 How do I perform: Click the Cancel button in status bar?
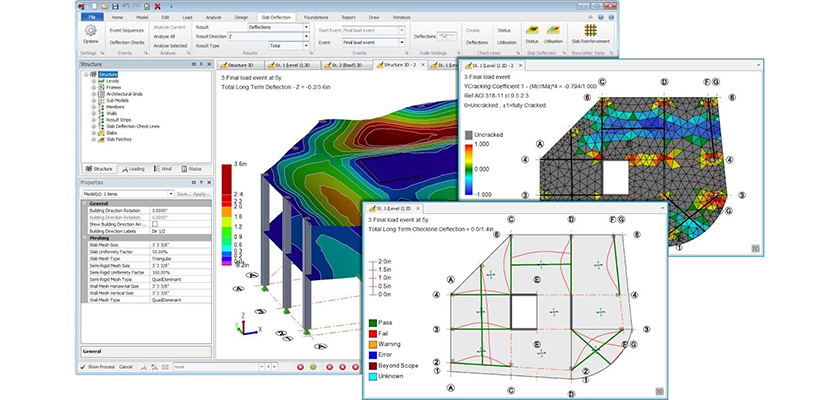click(x=126, y=367)
